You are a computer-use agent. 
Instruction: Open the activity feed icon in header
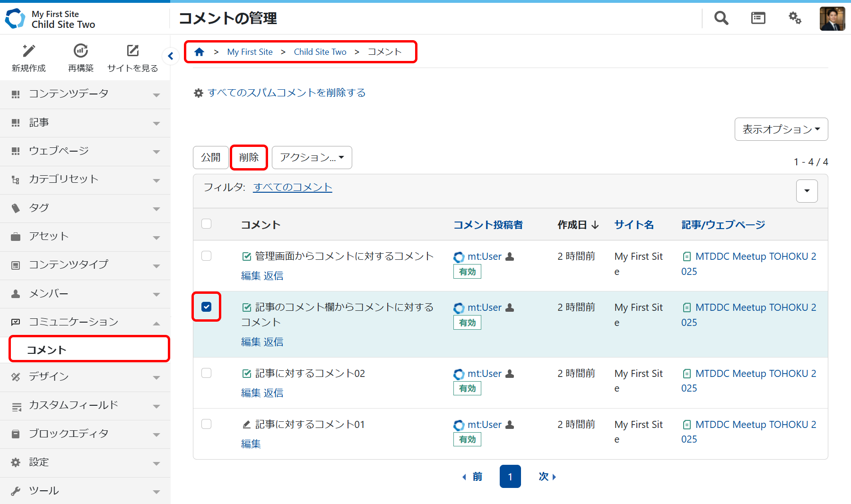[758, 18]
